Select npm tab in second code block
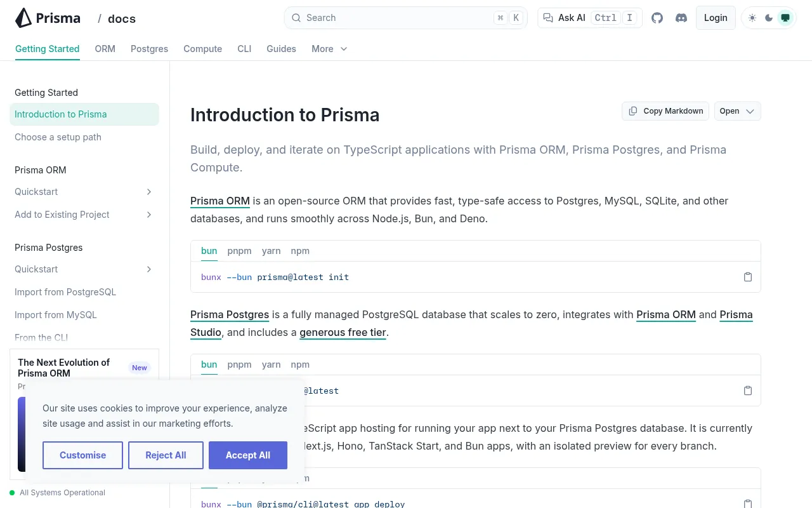Screen dimensions: 812x508 tap(300, 364)
